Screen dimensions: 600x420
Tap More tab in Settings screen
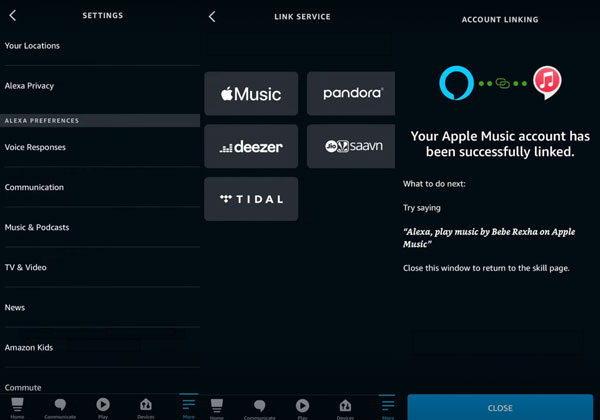[x=189, y=408]
